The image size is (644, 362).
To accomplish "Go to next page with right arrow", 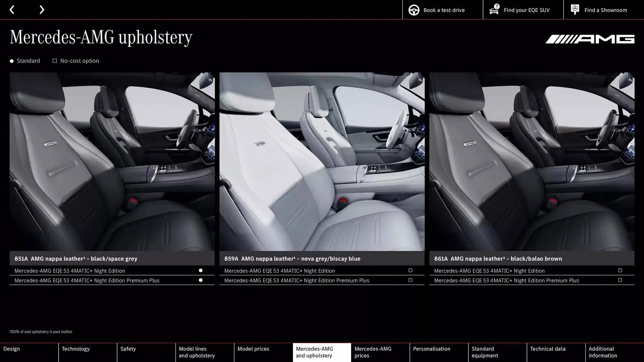I will click(42, 10).
